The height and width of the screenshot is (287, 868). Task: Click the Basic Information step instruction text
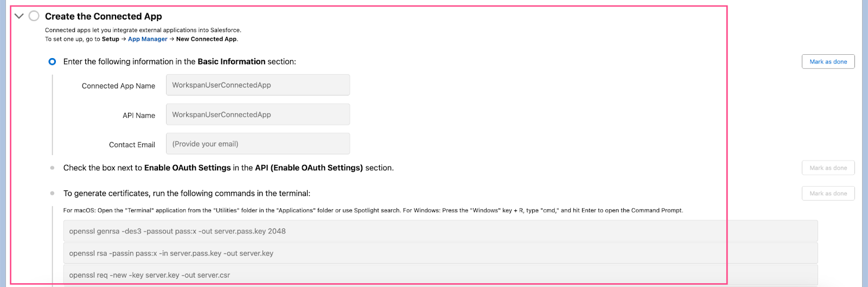pyautogui.click(x=180, y=62)
